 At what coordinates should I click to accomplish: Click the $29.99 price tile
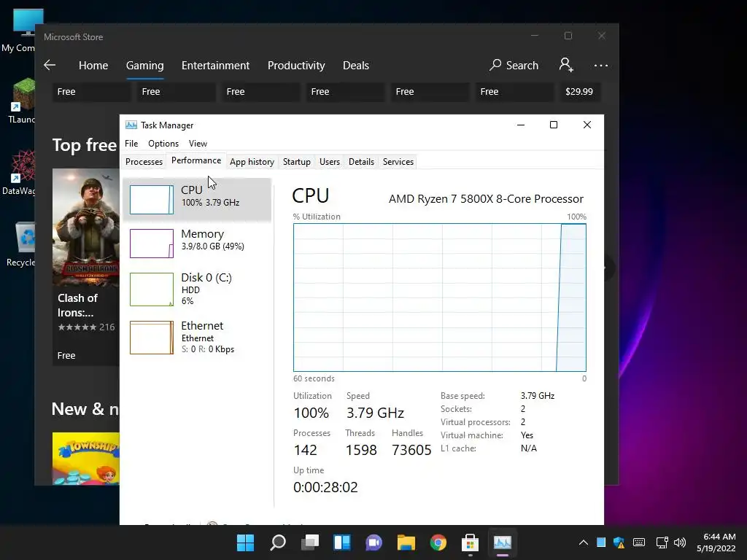click(x=579, y=91)
